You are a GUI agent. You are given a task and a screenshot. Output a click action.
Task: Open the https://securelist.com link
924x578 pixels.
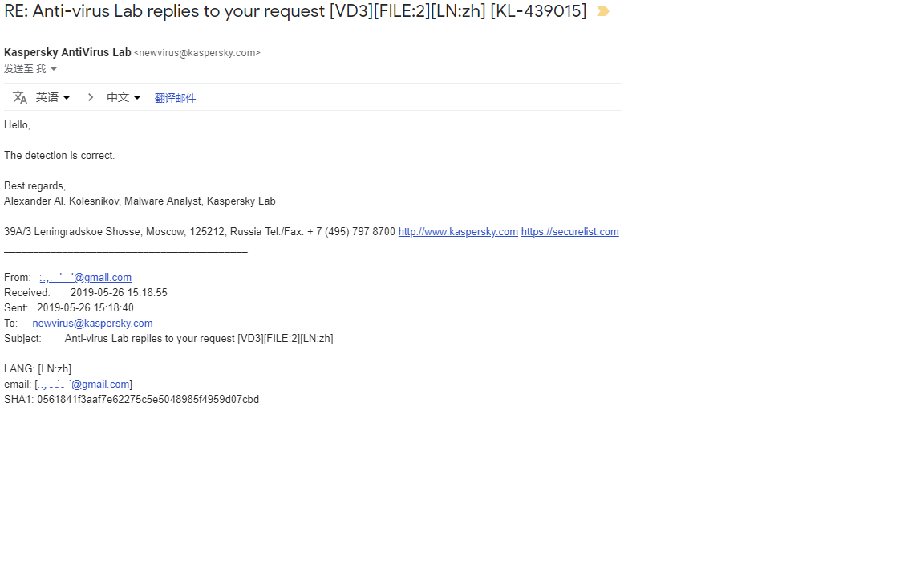pos(569,232)
